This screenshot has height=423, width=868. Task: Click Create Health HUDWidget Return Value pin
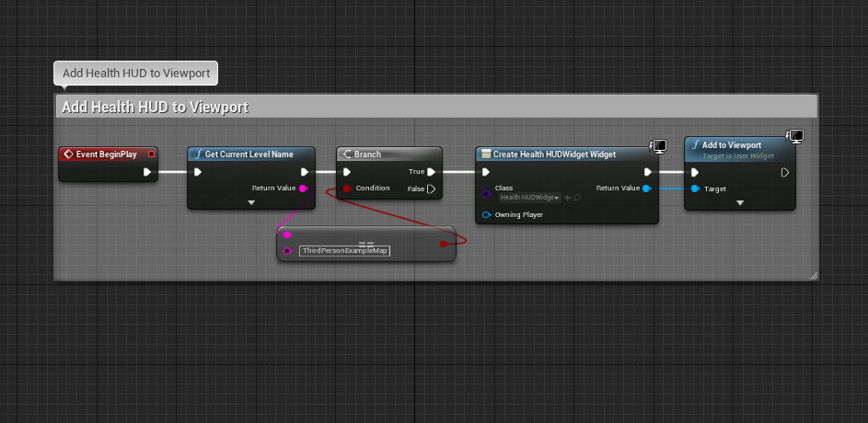(x=646, y=189)
